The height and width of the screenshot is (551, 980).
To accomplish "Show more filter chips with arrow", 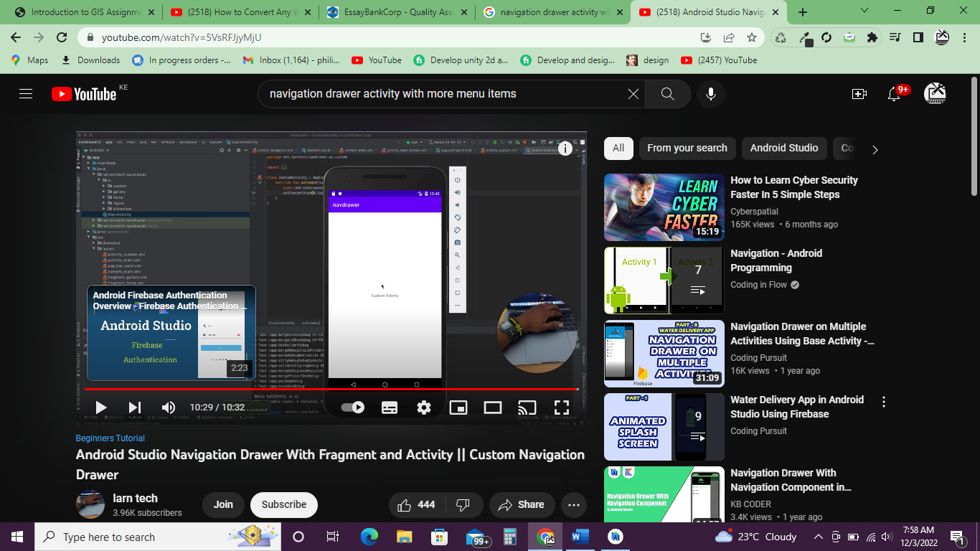I will [875, 149].
